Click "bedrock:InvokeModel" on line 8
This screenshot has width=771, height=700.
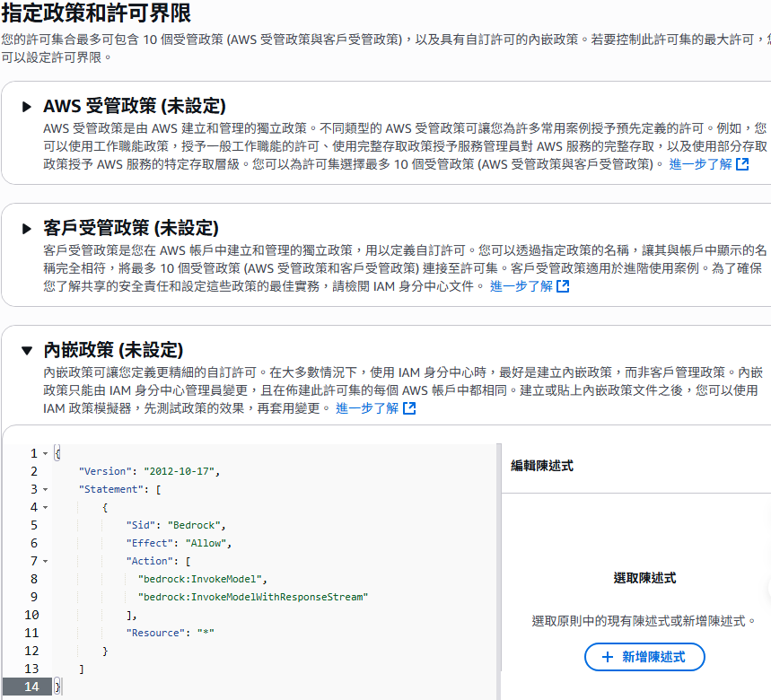click(x=199, y=579)
